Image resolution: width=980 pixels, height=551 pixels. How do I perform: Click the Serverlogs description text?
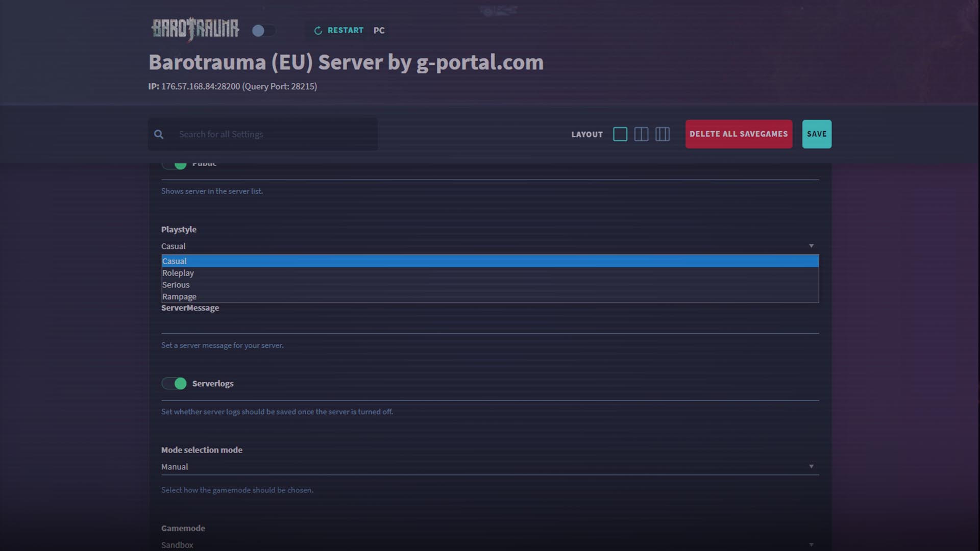coord(277,412)
